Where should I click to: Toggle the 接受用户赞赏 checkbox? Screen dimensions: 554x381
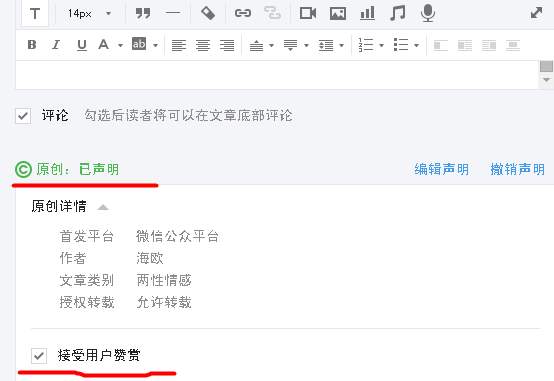click(x=39, y=356)
